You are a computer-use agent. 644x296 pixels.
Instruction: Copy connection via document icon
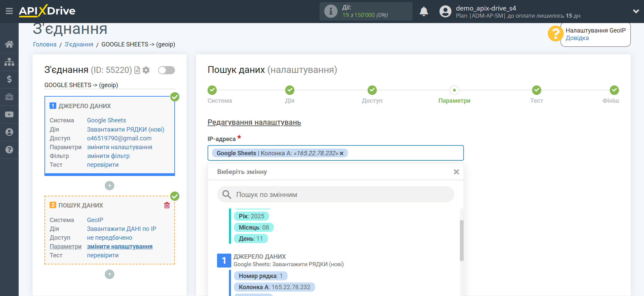coord(137,70)
